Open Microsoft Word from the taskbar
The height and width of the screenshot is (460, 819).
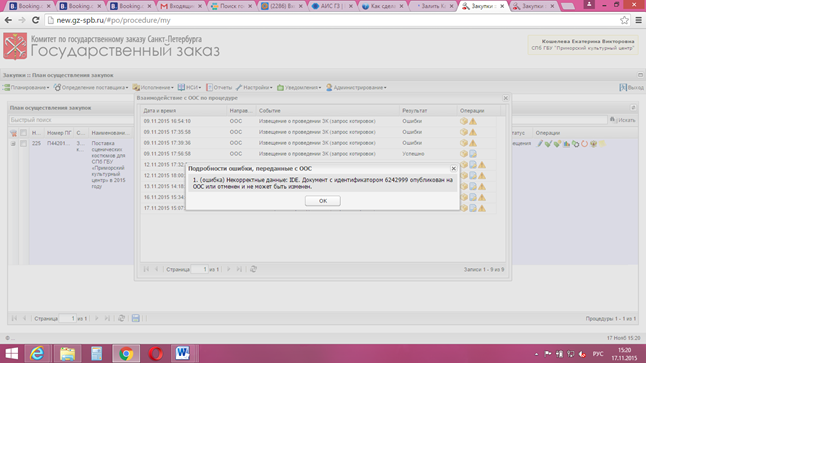(183, 353)
